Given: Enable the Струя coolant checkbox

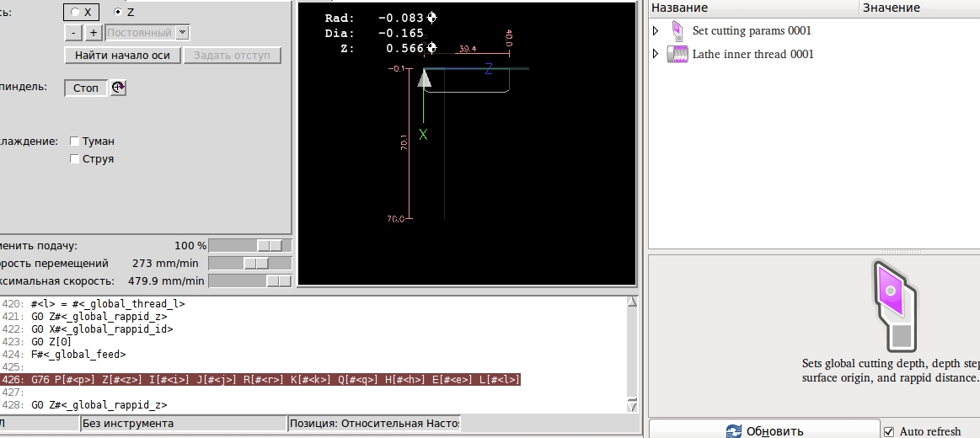Looking at the screenshot, I should click(x=74, y=158).
